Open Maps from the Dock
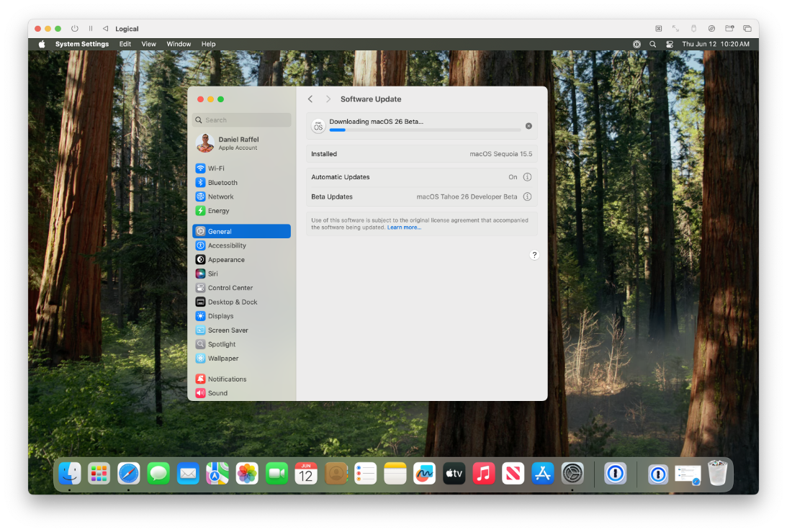787x532 pixels. pyautogui.click(x=217, y=473)
